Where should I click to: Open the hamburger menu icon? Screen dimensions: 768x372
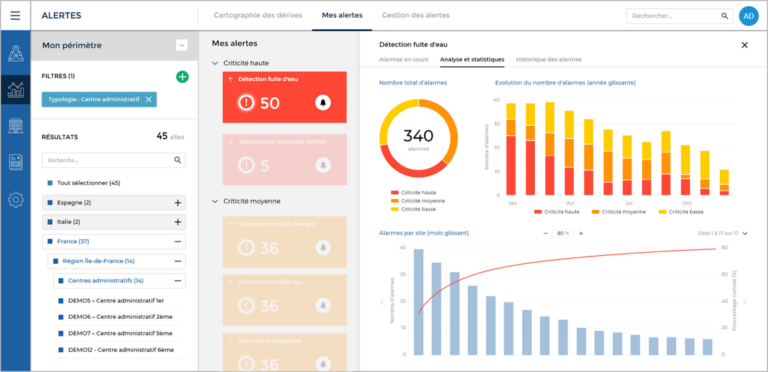(15, 16)
